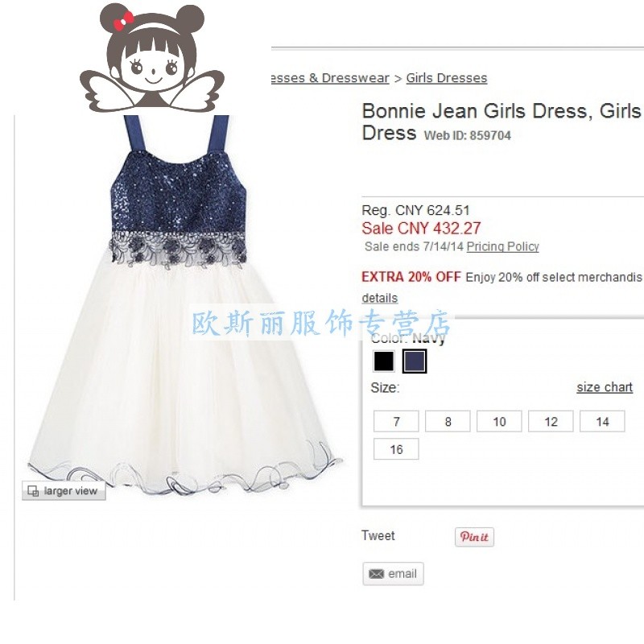Screen dimensions: 644x644
Task: Open the size chart link
Action: [605, 387]
